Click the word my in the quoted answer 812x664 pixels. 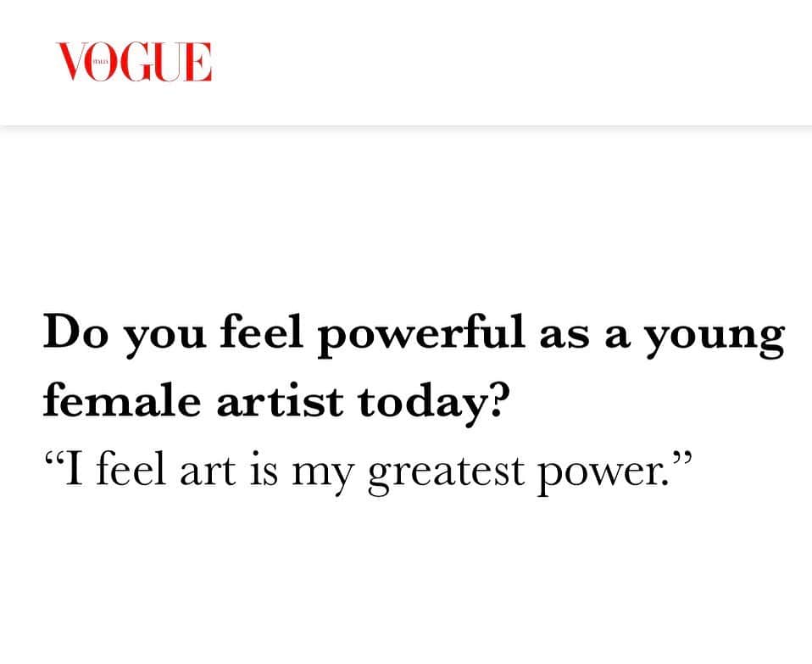click(x=323, y=476)
